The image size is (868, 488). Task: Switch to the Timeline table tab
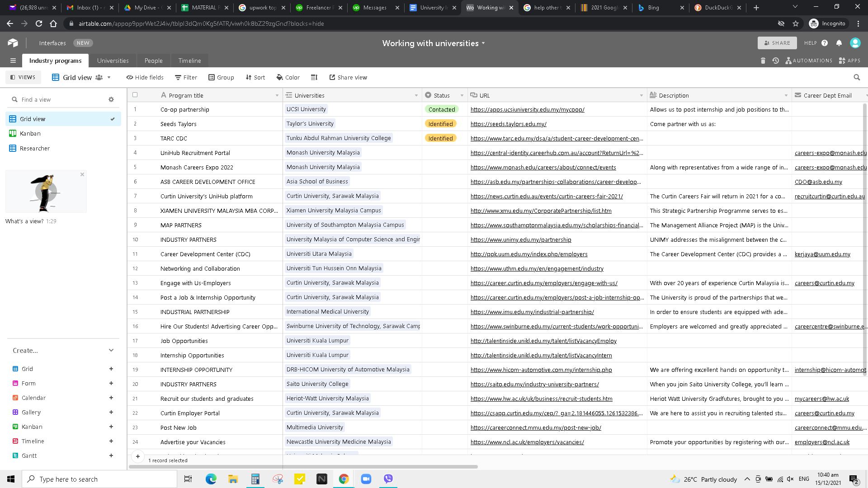189,61
